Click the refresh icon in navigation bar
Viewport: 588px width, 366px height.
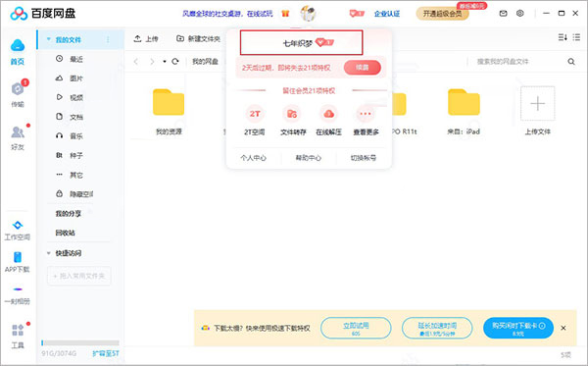[175, 61]
